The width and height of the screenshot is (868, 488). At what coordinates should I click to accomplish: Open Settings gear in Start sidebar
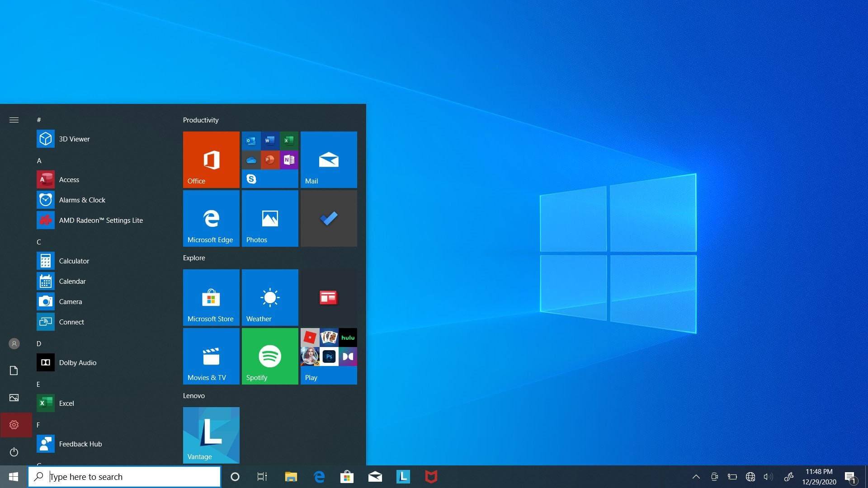(x=14, y=425)
